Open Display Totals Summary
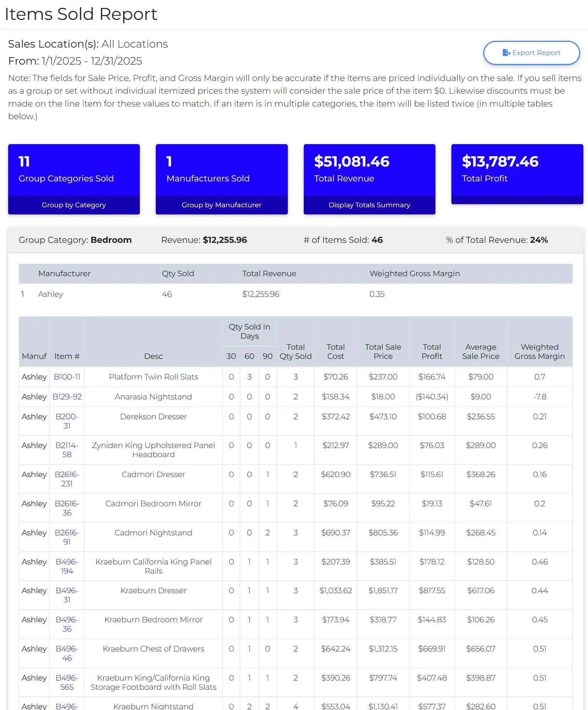The width and height of the screenshot is (588, 710). [369, 205]
